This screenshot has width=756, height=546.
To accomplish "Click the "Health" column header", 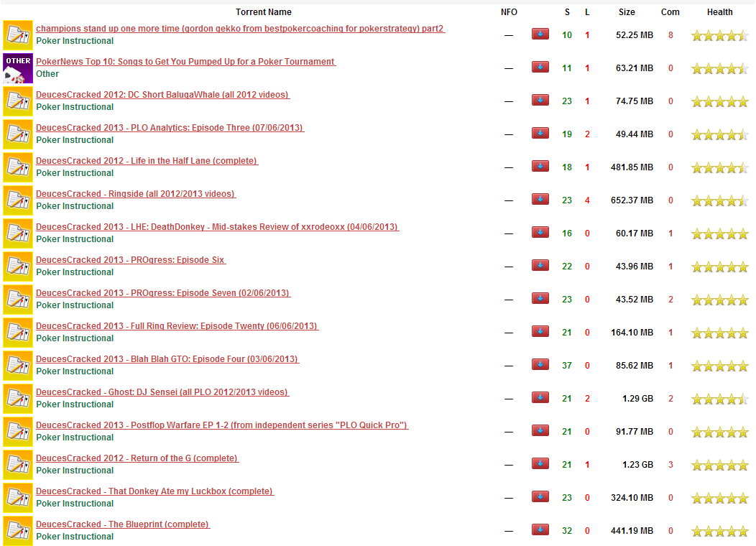I will [720, 12].
